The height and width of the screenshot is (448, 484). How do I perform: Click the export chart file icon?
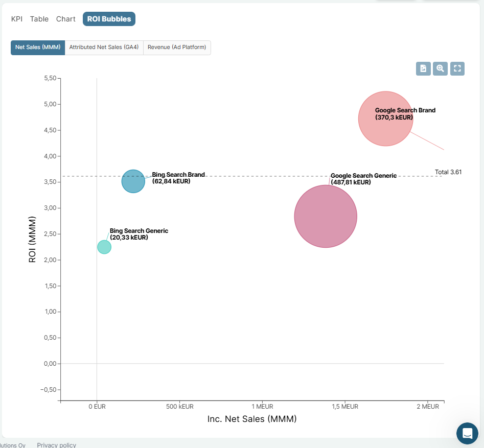423,68
